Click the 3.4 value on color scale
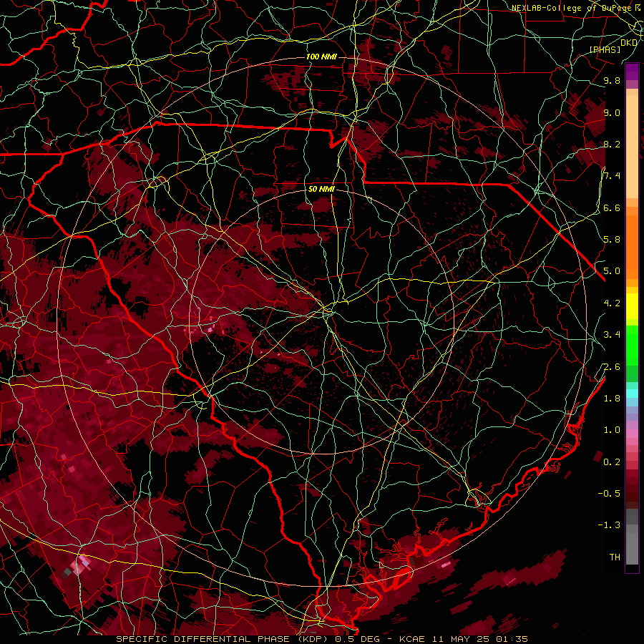Image resolution: width=644 pixels, height=644 pixels. [612, 335]
